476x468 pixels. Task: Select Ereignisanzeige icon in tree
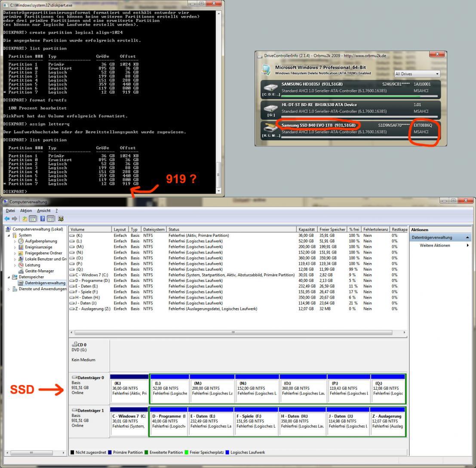[21, 247]
